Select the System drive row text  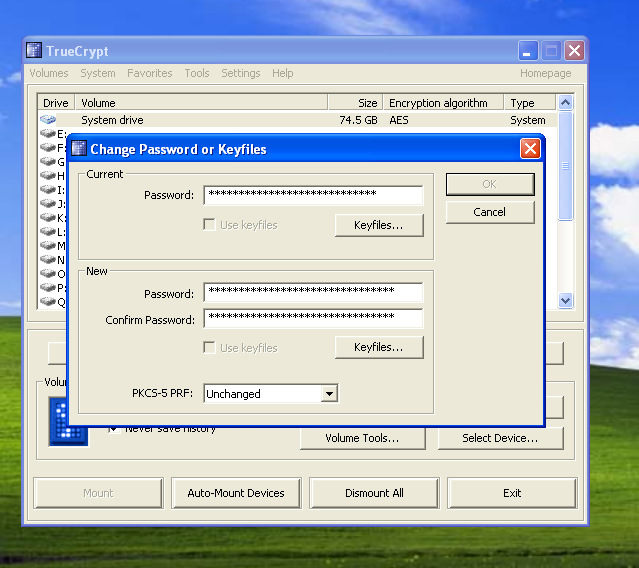[x=112, y=120]
